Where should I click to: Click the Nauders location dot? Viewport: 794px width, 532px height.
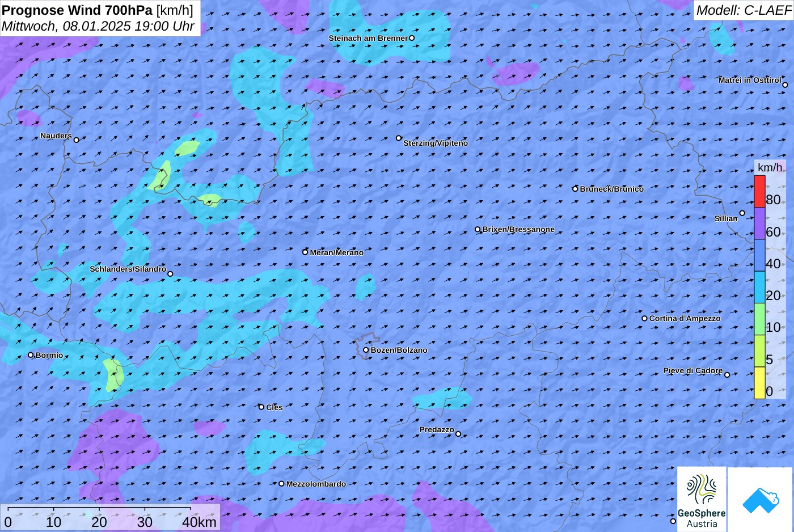click(x=77, y=140)
